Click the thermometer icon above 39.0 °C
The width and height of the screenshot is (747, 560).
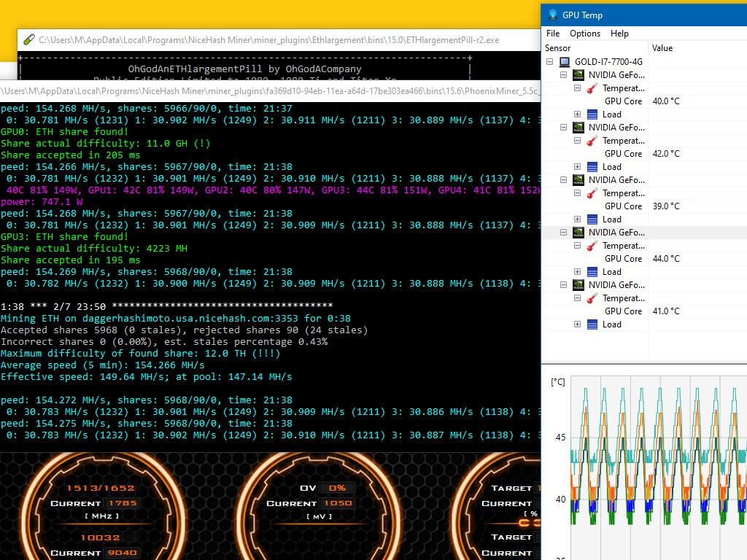[592, 192]
